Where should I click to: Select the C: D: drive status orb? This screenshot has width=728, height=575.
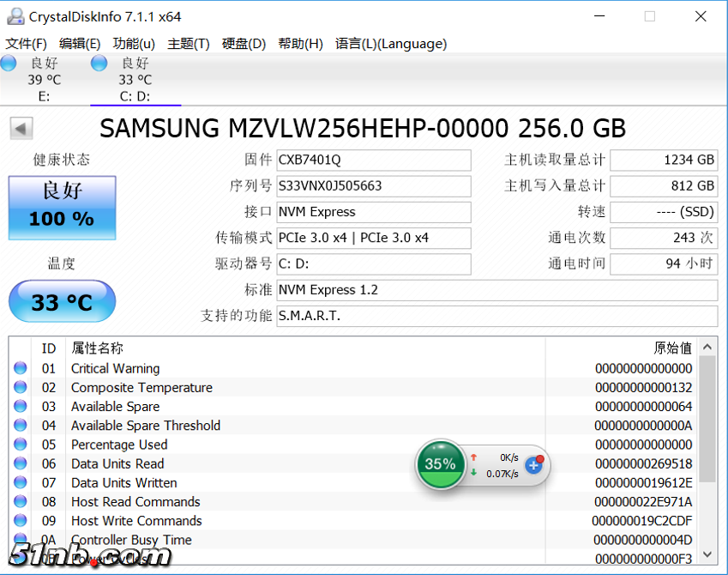99,63
